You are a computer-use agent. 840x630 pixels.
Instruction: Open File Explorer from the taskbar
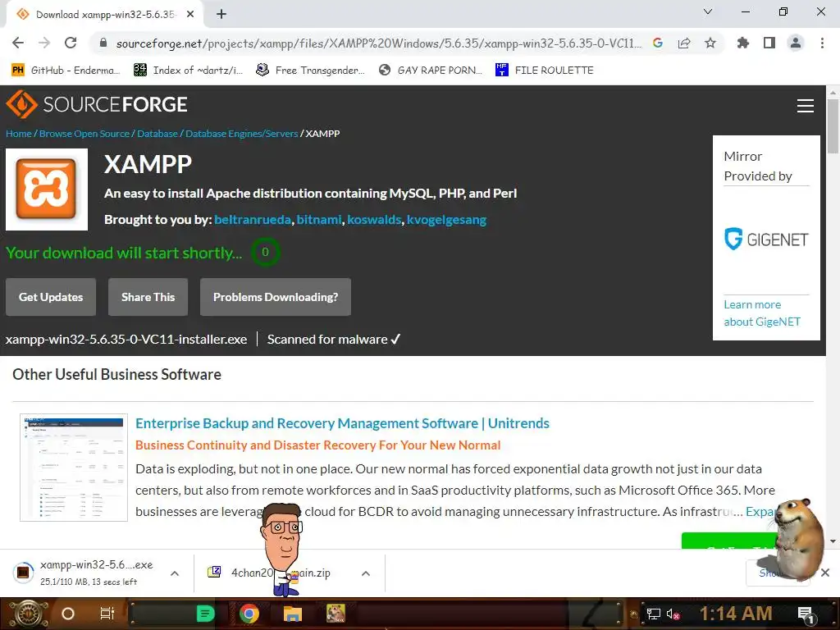293,614
